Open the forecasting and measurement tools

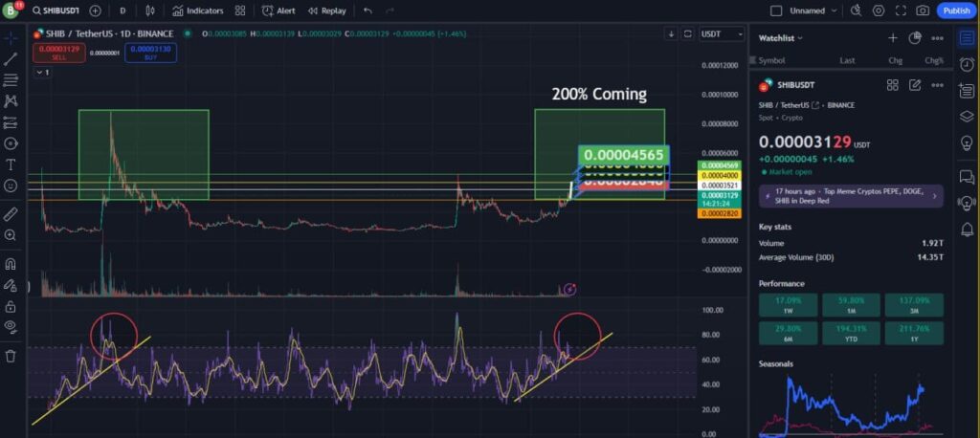tap(11, 122)
